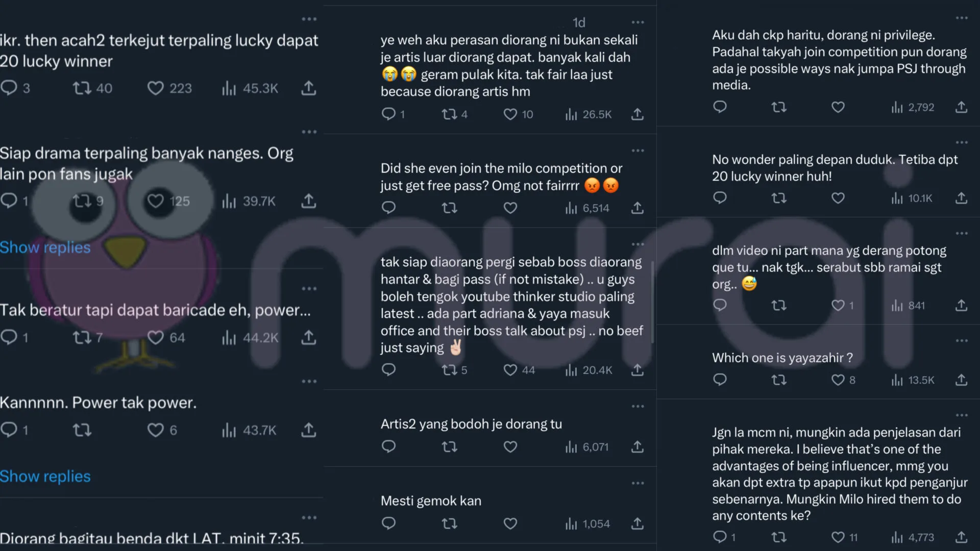The width and height of the screenshot is (980, 551).
Task: Share the 'Tak beratur tapi dapat baricade' tweet
Action: 308,337
